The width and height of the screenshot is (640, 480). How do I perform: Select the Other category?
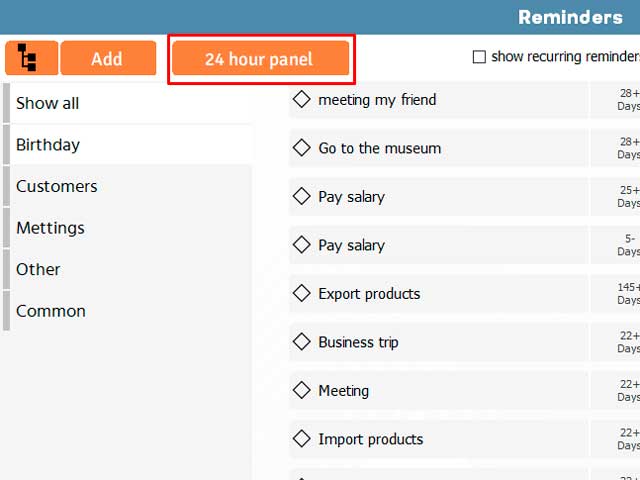(x=128, y=269)
